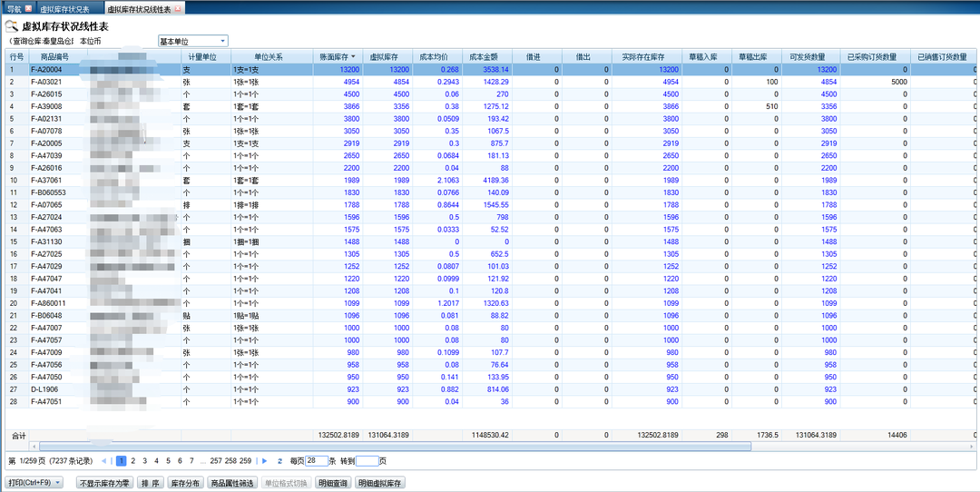Switch to the 导航 tab

[13, 8]
